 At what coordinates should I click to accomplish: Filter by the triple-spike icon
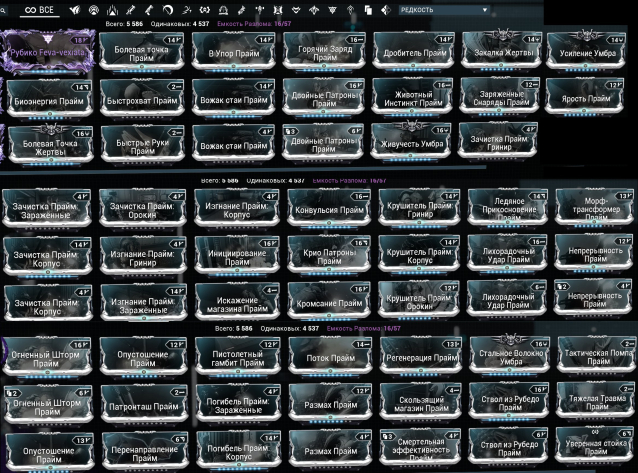(113, 10)
